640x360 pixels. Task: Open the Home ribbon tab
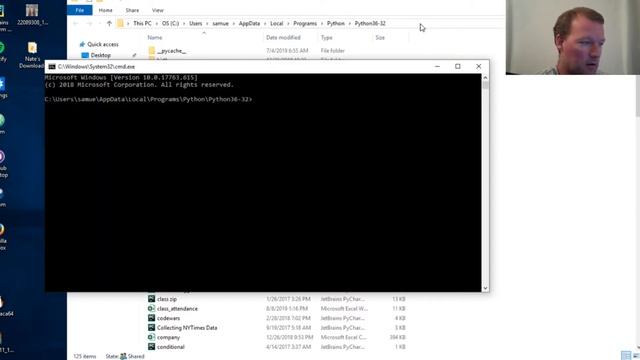click(x=105, y=10)
